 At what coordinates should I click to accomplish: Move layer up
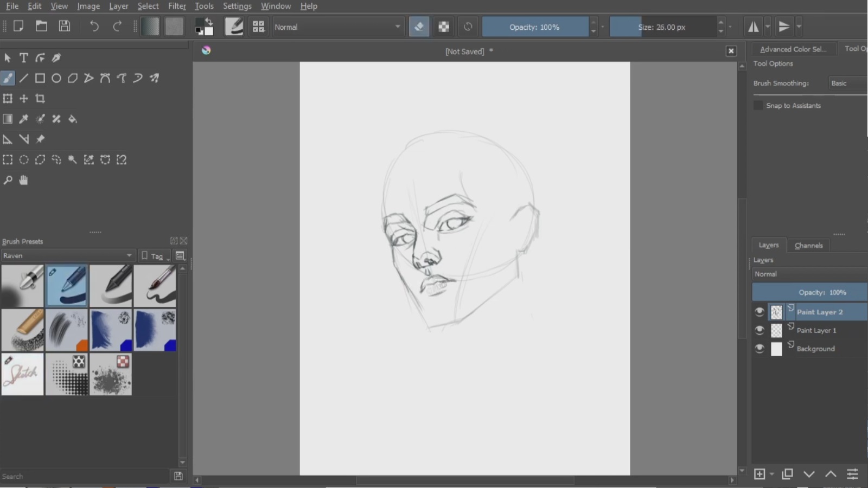tap(831, 474)
